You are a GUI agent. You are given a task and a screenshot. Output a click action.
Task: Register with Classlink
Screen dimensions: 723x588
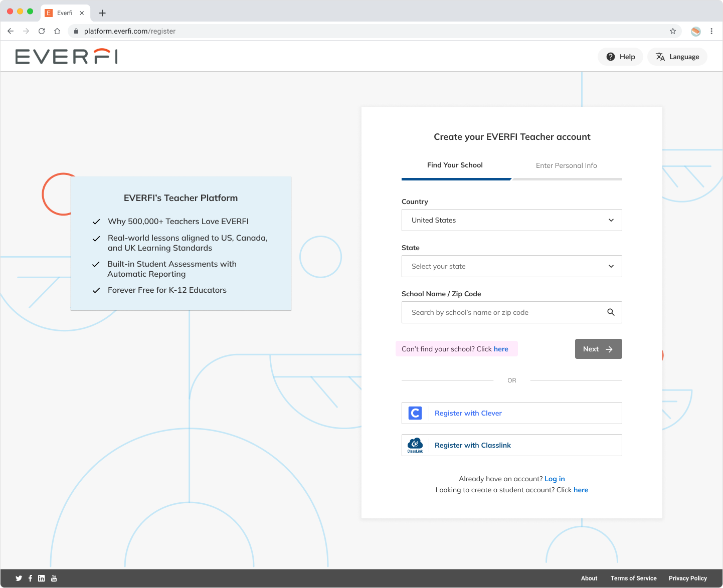[x=512, y=445]
